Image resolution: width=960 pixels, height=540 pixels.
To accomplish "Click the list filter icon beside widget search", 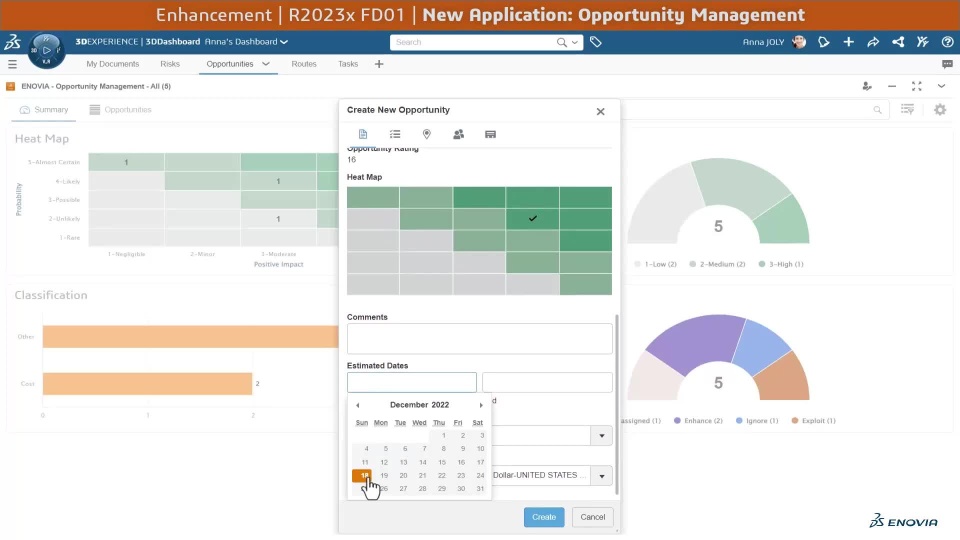I will click(907, 110).
